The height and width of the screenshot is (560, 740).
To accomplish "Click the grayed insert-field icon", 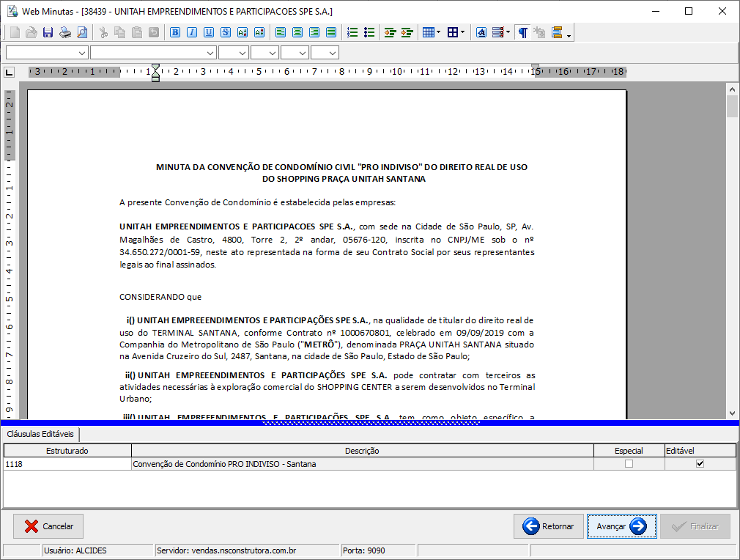I will click(x=539, y=32).
